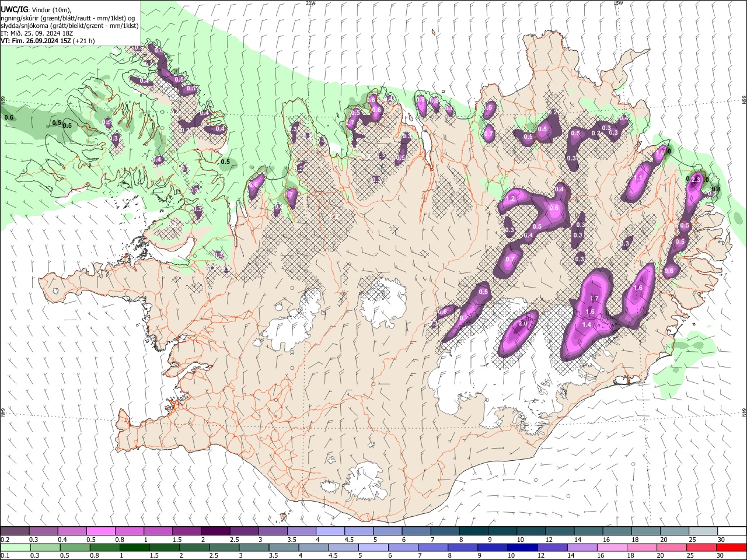
Task: Click the 'UWC/IG' title text
Action: click(x=14, y=9)
